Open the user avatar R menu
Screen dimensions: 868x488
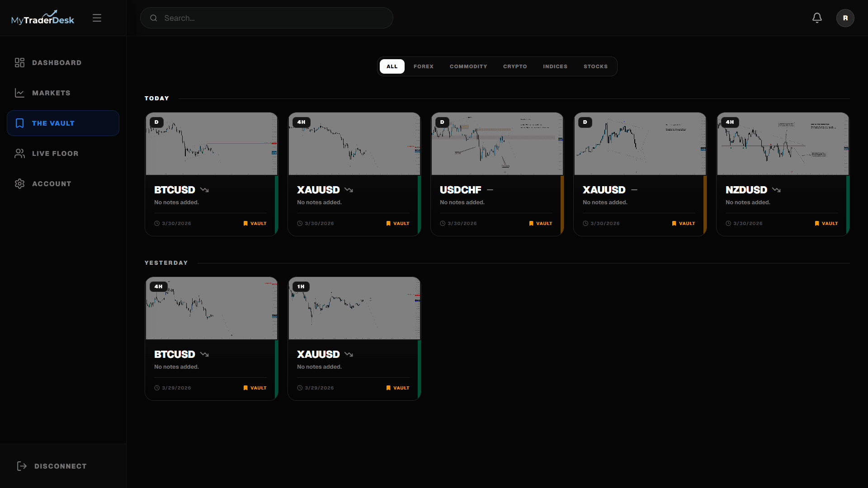coord(845,18)
